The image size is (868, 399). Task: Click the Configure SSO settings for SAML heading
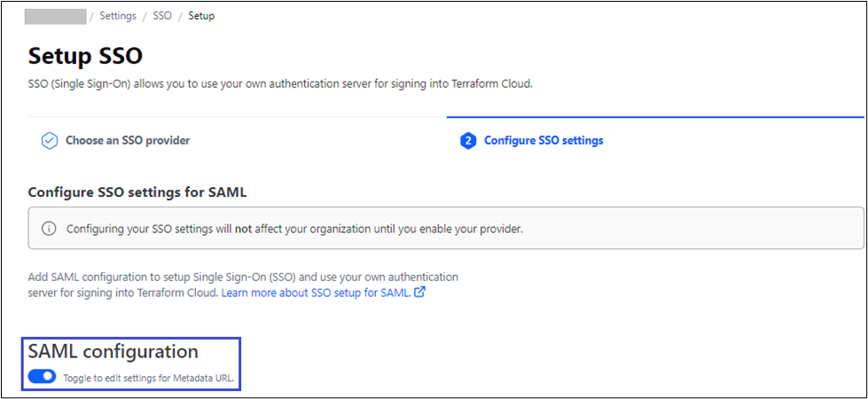point(137,192)
